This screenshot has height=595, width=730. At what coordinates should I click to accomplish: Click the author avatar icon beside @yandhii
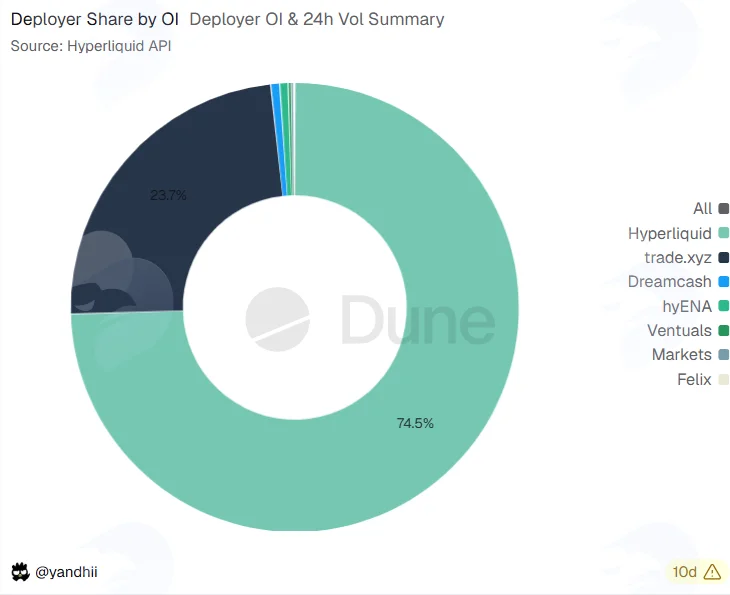point(20,572)
